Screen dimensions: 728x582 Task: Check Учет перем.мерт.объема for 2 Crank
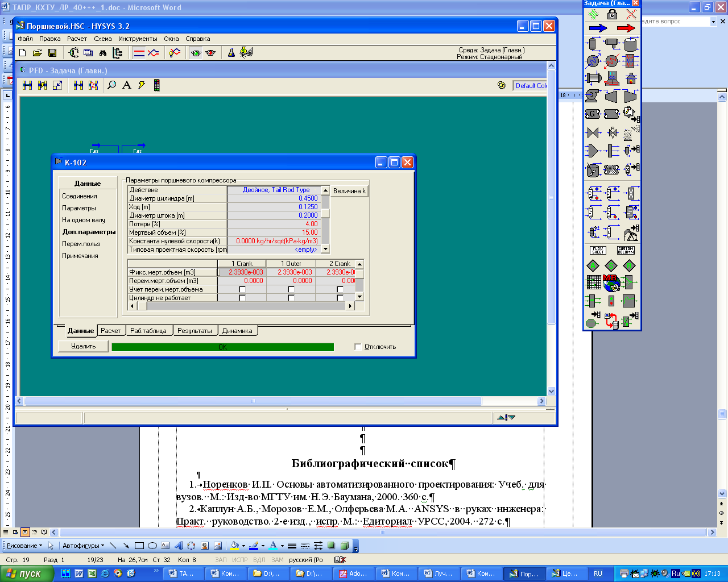tap(340, 290)
